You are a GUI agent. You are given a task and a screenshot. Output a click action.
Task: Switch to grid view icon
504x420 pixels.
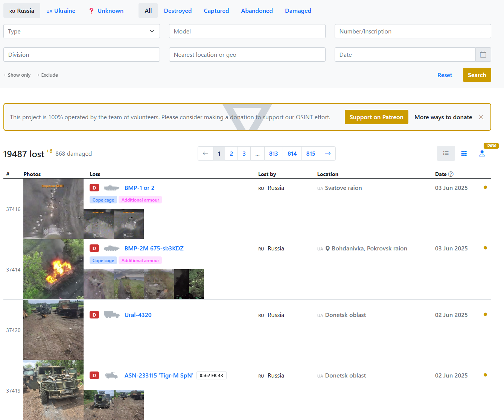point(464,153)
